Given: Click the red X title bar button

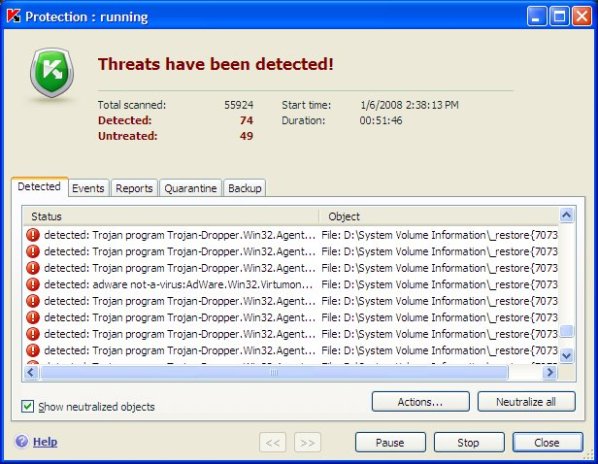Looking at the screenshot, I should point(582,16).
